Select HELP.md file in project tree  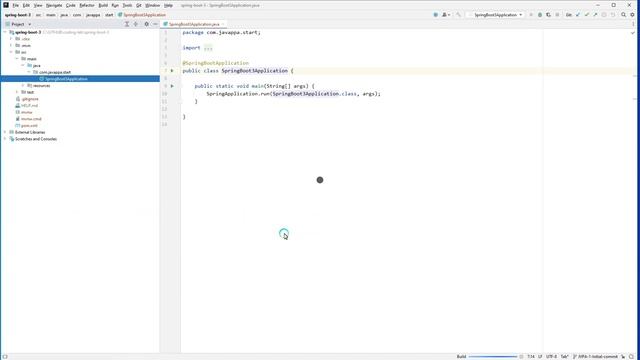[x=29, y=105]
